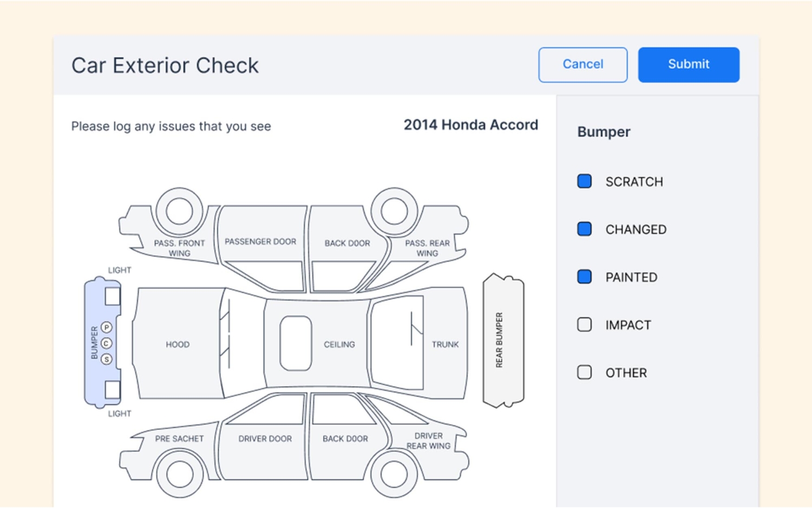Select the driver rear wheel

click(x=394, y=474)
